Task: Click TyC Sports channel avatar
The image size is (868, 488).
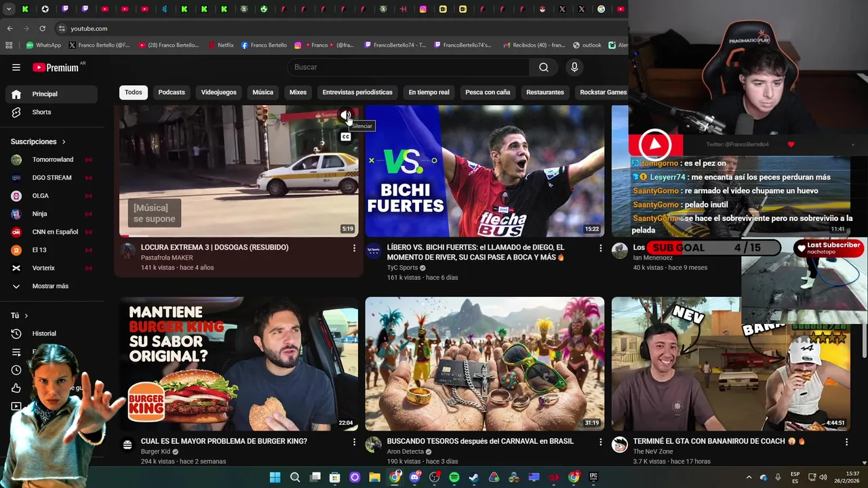Action: 374,251
